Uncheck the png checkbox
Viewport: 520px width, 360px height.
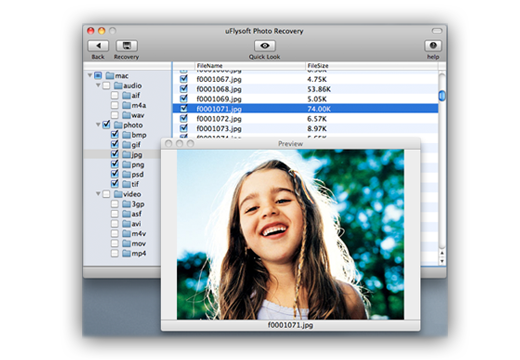coord(115,164)
